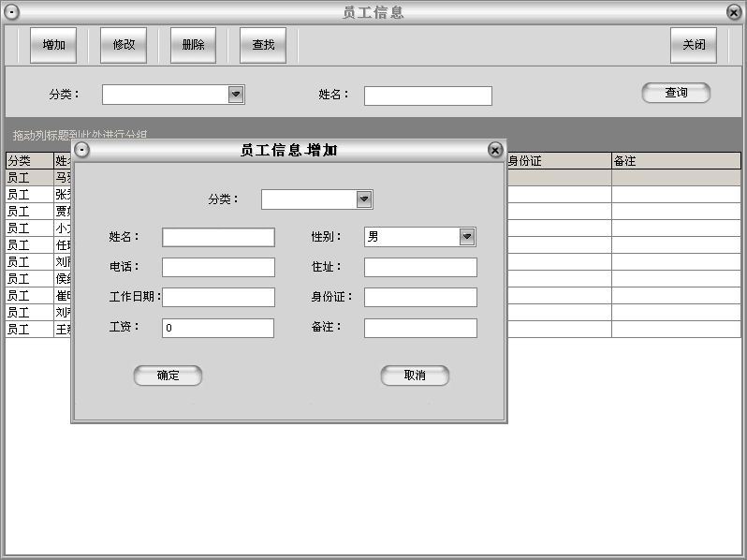The height and width of the screenshot is (560, 747).
Task: Close the 员工信息 main window
Action: coord(734,12)
